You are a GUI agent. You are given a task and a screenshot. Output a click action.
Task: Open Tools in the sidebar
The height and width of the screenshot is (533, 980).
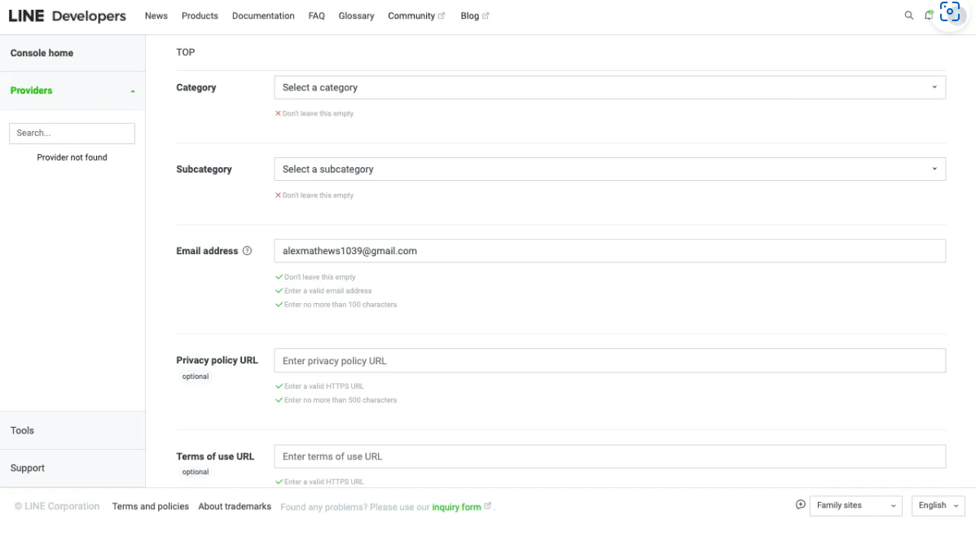point(23,430)
